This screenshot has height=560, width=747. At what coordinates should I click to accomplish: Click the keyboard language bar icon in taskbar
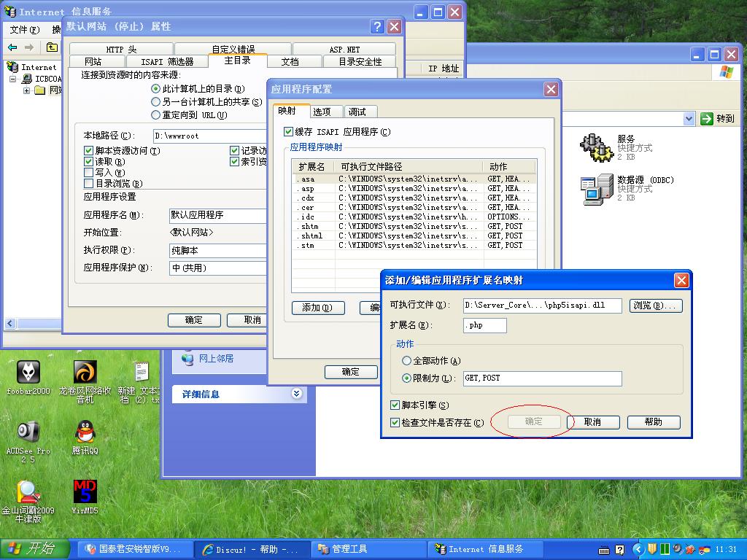pos(603,551)
